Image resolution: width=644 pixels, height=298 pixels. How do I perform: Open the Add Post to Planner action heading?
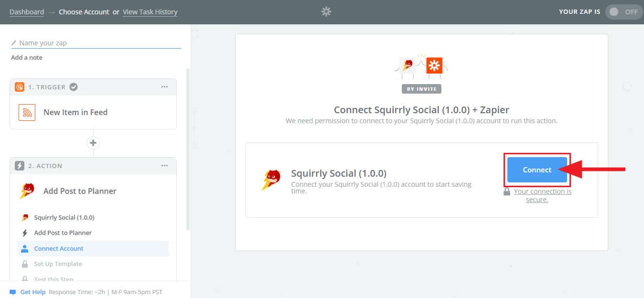[x=80, y=191]
